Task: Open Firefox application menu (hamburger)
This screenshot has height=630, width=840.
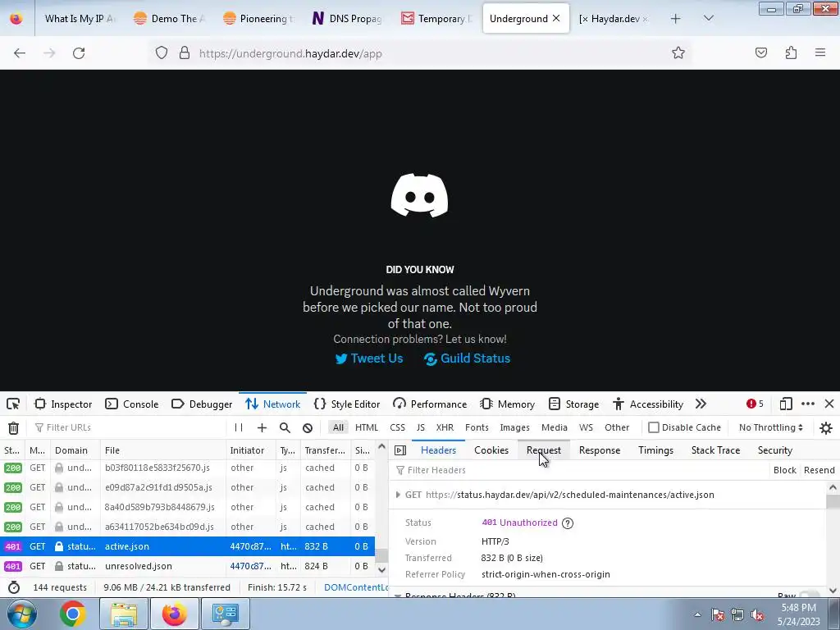Action: (819, 52)
